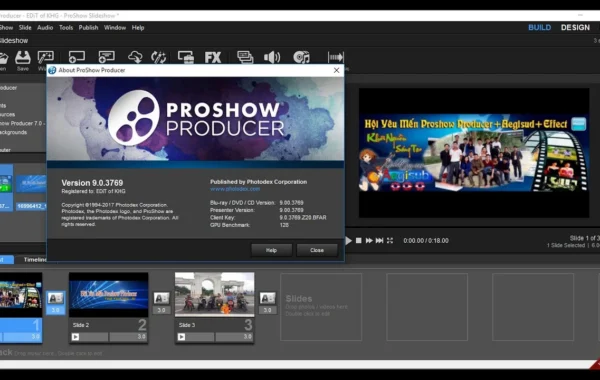The height and width of the screenshot is (380, 600).
Task: Select the Producer 7.0 folder tree item
Action: pos(22,123)
